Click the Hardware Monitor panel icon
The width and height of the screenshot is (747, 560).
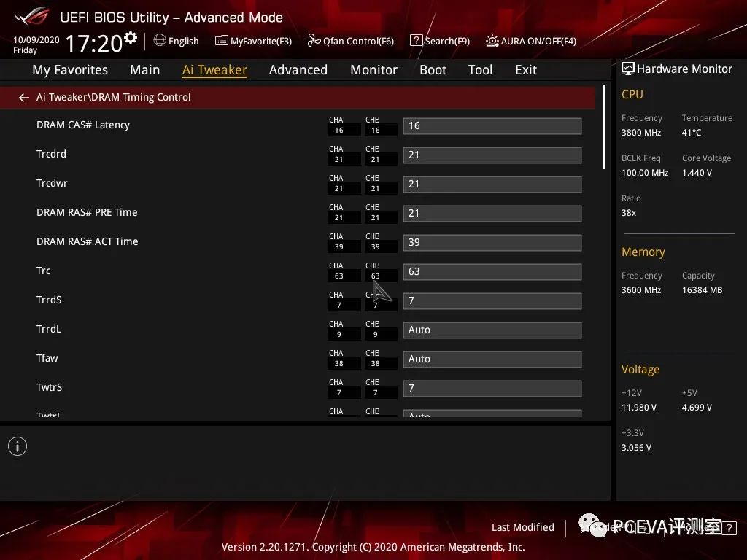coord(629,69)
